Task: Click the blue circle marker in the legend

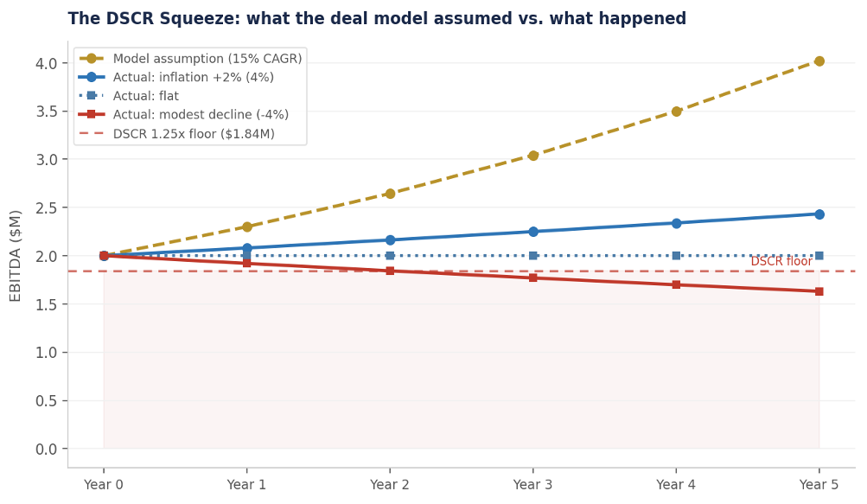Action: [x=92, y=77]
